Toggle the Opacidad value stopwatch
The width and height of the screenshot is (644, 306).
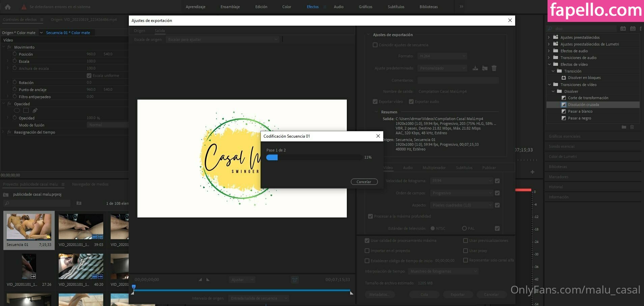[x=15, y=118]
